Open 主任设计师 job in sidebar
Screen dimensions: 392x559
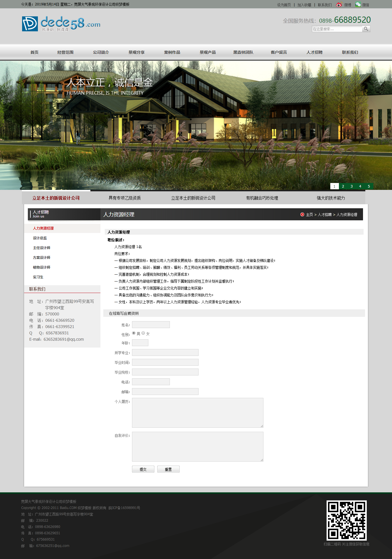click(41, 248)
